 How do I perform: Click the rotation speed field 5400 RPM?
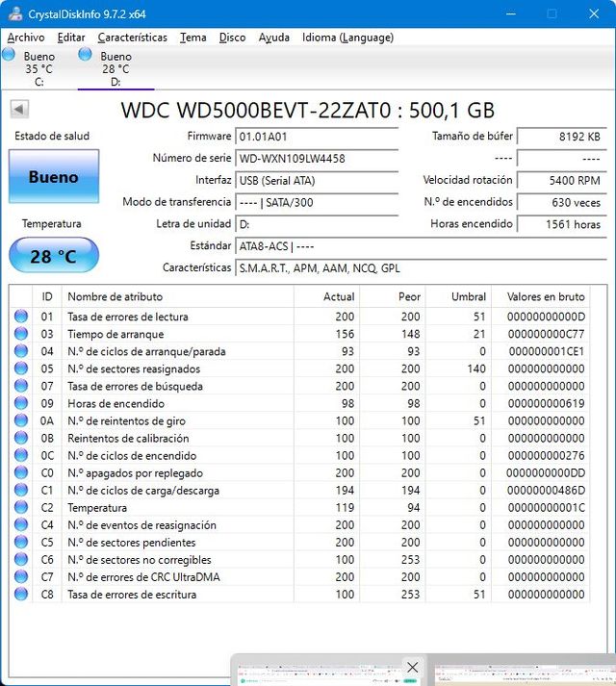click(x=562, y=180)
